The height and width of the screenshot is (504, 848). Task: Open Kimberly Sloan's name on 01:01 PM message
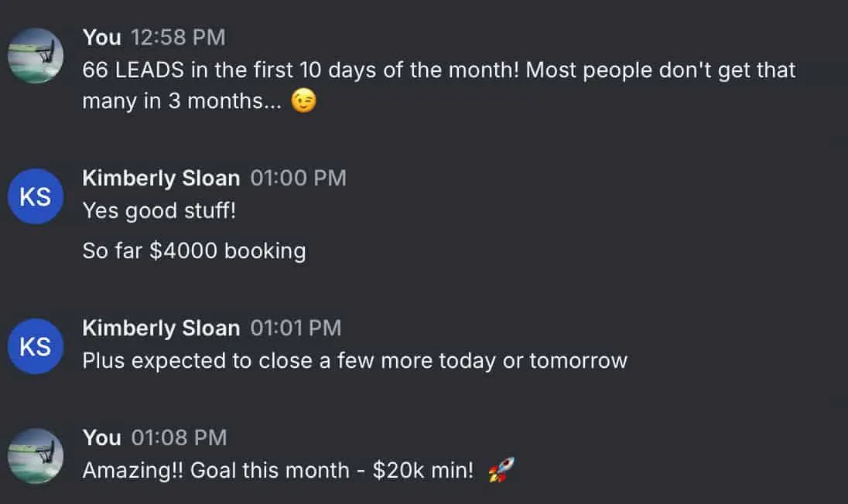pos(161,328)
